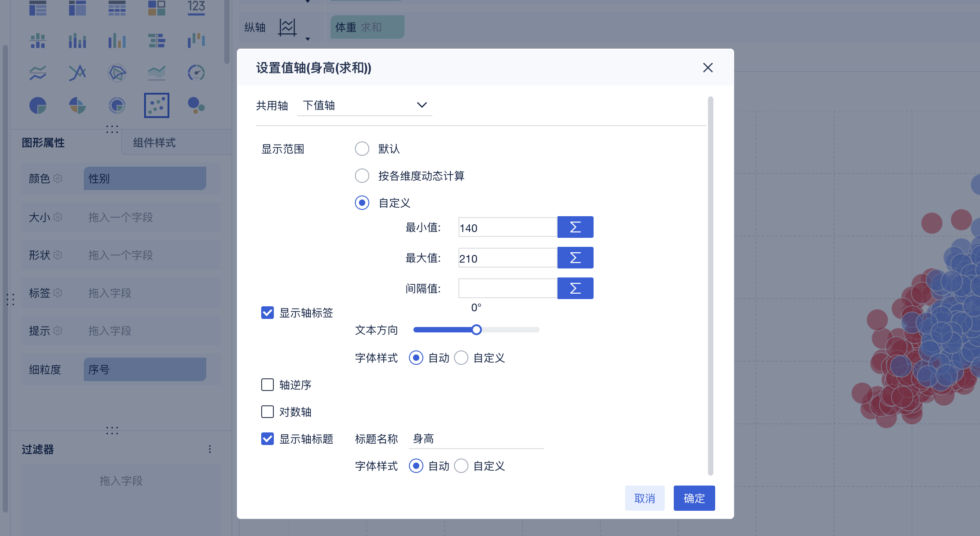Image resolution: width=980 pixels, height=536 pixels.
Task: Click the 最大值 input field
Action: (507, 258)
